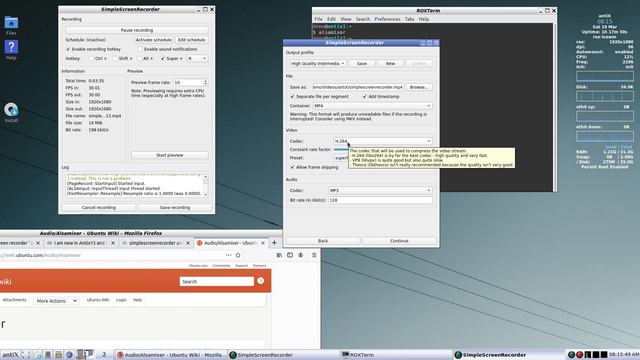
Task: Save the output profile
Action: coord(362,64)
